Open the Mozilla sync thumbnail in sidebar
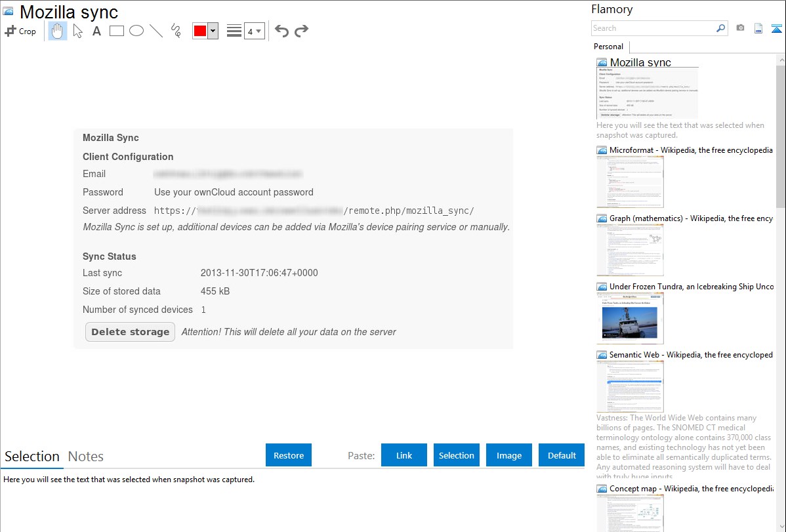 [647, 93]
